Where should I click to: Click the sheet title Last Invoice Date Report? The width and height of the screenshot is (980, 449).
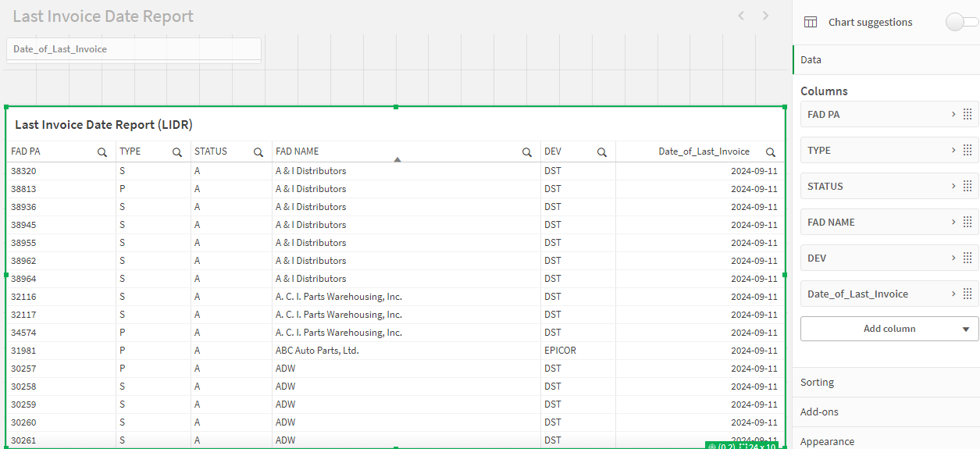pos(103,16)
